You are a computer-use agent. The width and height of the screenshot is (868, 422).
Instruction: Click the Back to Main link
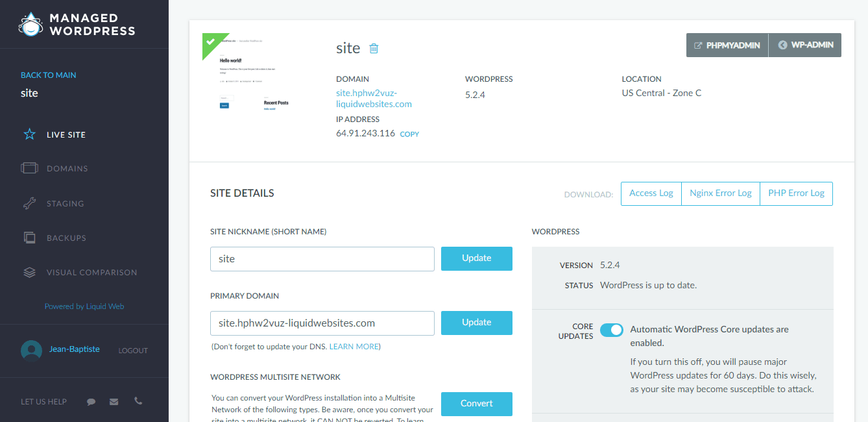(49, 75)
